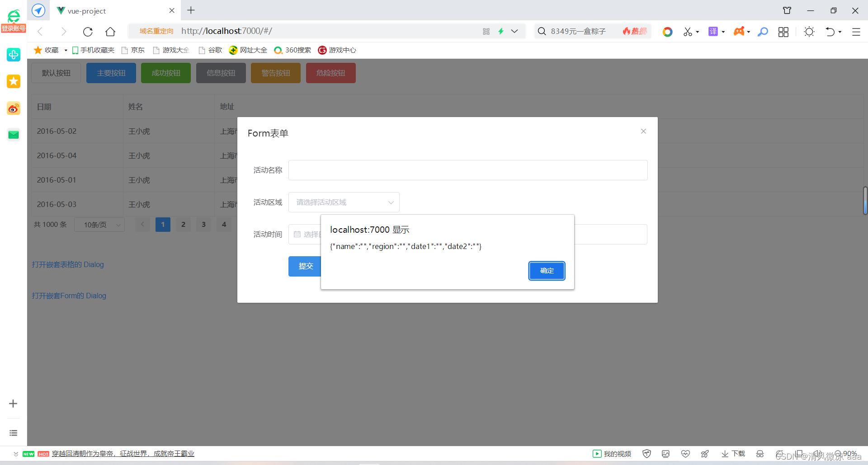
Task: Open the 谷歌 bookmark
Action: pos(210,50)
